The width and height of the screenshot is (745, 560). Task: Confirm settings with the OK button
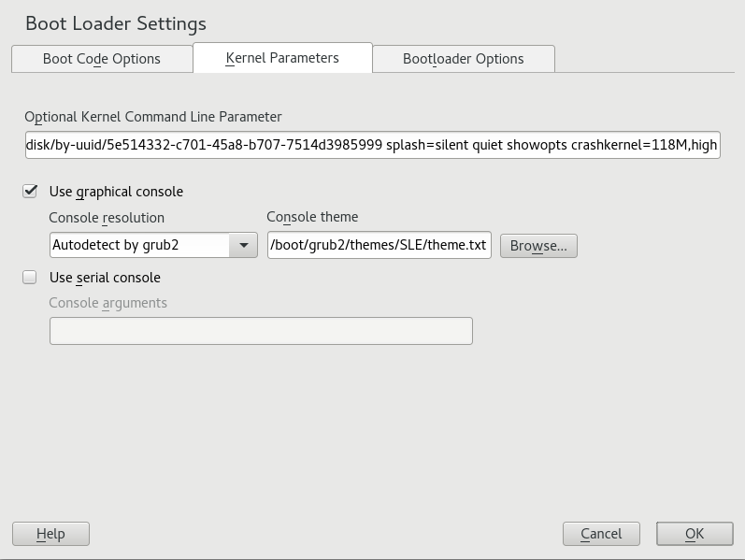[694, 534]
